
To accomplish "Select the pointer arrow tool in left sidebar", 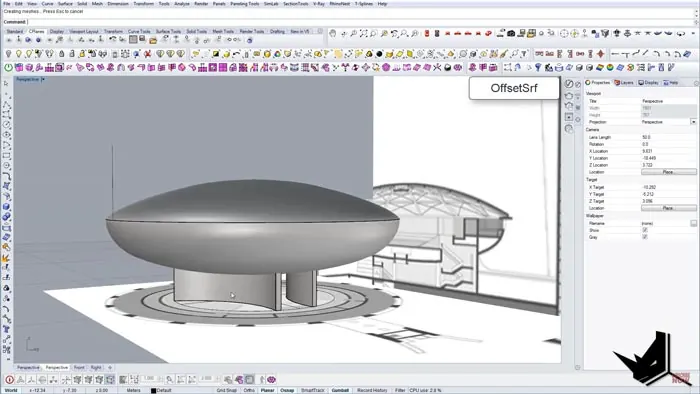I will coord(6,83).
